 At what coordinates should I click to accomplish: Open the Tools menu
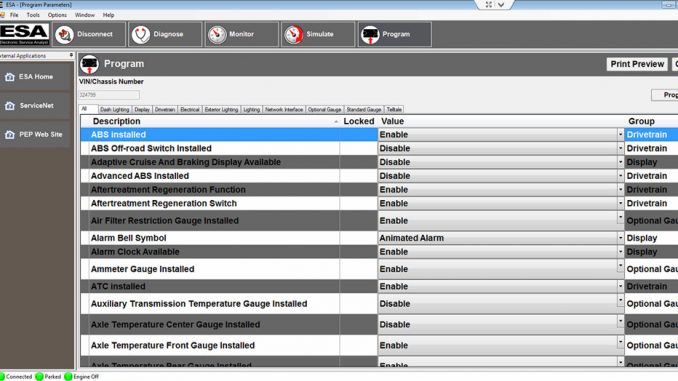pyautogui.click(x=33, y=15)
